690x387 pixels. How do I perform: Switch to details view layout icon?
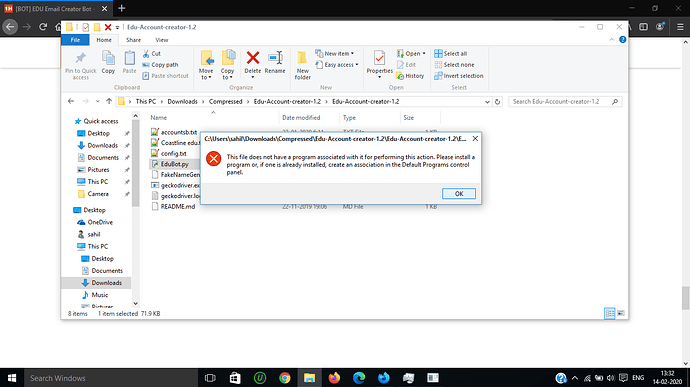coord(609,313)
